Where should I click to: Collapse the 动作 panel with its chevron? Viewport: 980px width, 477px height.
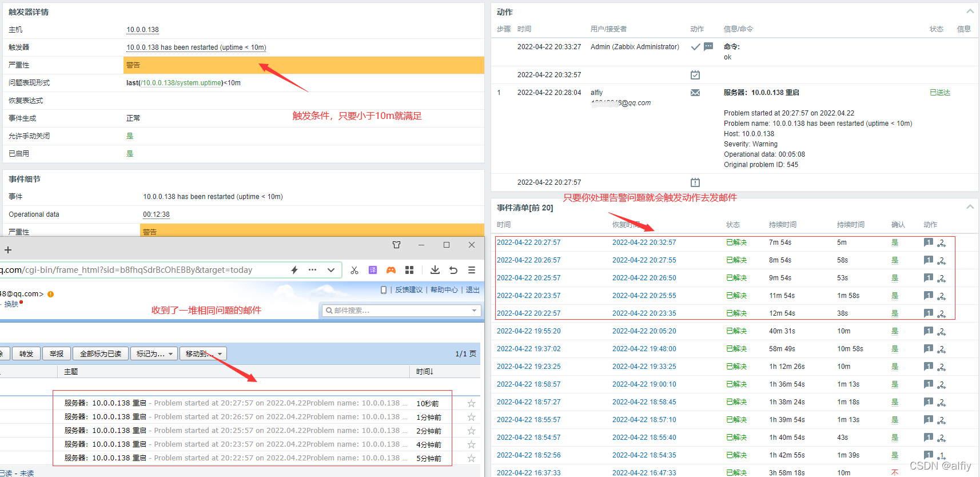click(x=970, y=11)
